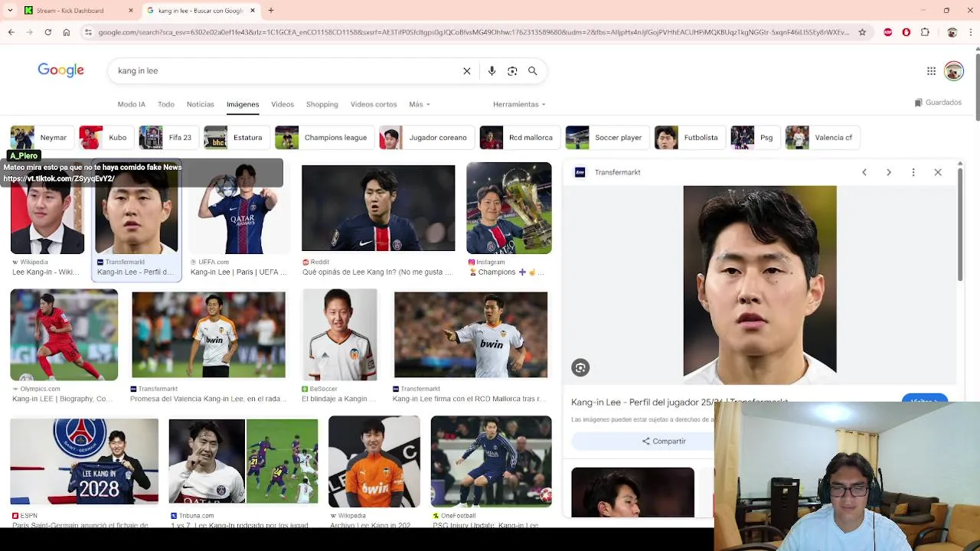Click the browser address bar URL
Viewport: 980px width, 551px height.
click(473, 32)
